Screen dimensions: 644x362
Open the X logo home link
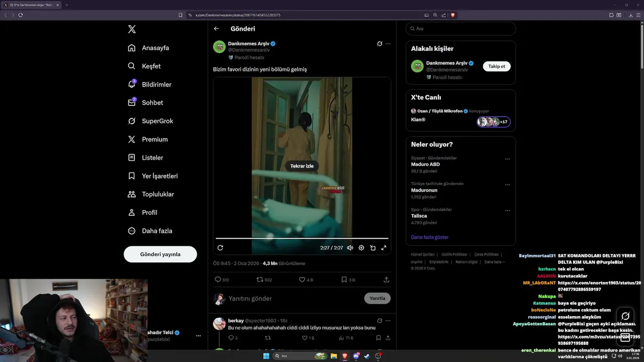tap(132, 29)
